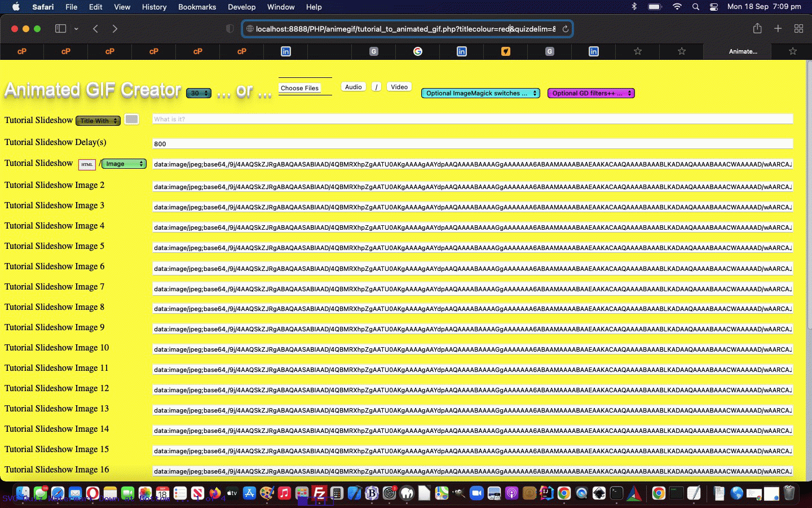The height and width of the screenshot is (508, 812).
Task: Open the Bookmarks menu
Action: 197,7
